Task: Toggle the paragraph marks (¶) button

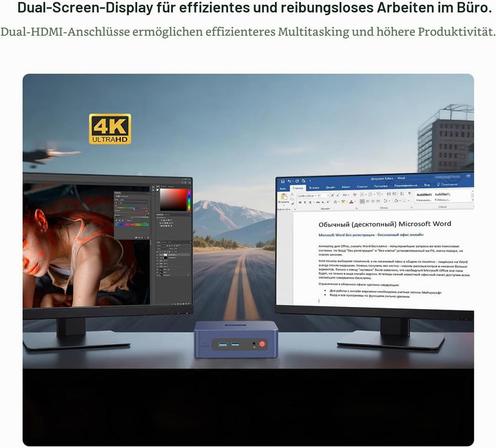Action: [410, 193]
